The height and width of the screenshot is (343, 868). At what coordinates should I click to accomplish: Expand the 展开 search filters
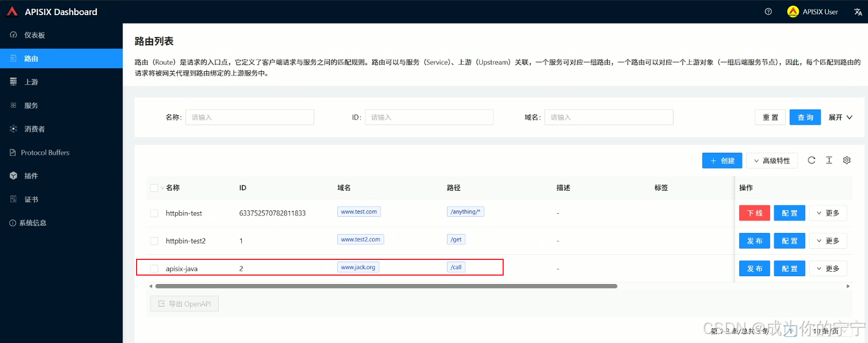840,117
